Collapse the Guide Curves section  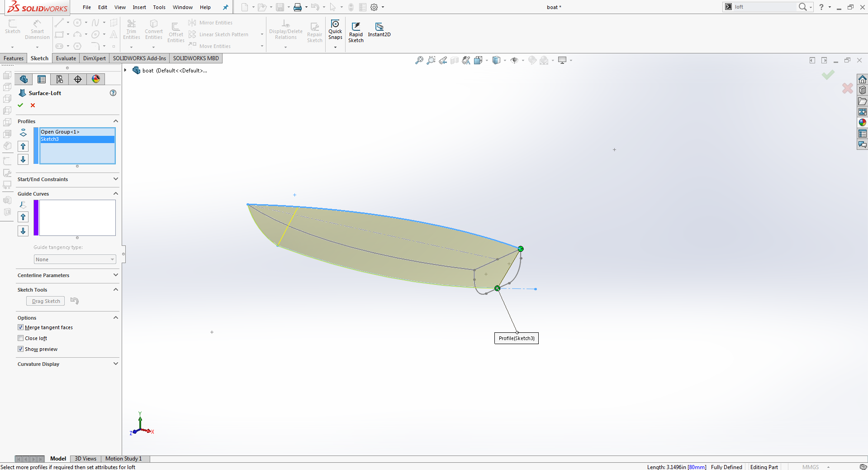[x=116, y=194]
